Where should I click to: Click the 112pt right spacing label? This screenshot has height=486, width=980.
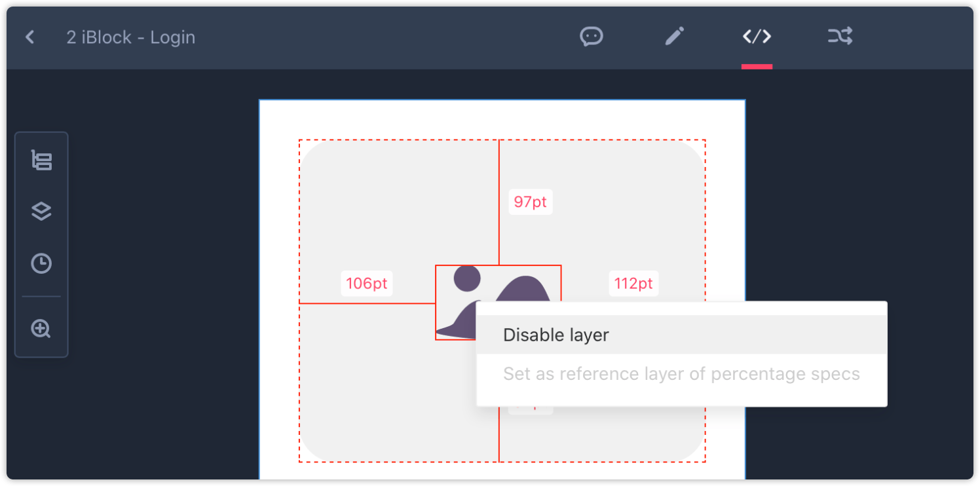pos(633,284)
